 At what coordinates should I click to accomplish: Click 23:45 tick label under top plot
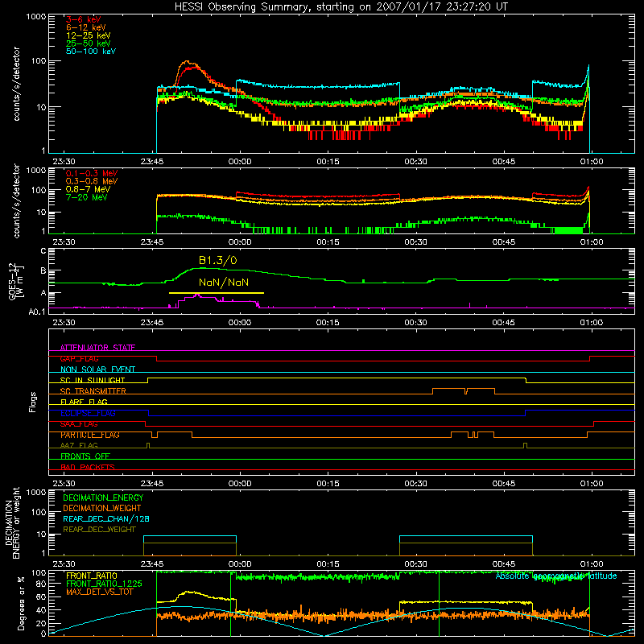click(152, 162)
